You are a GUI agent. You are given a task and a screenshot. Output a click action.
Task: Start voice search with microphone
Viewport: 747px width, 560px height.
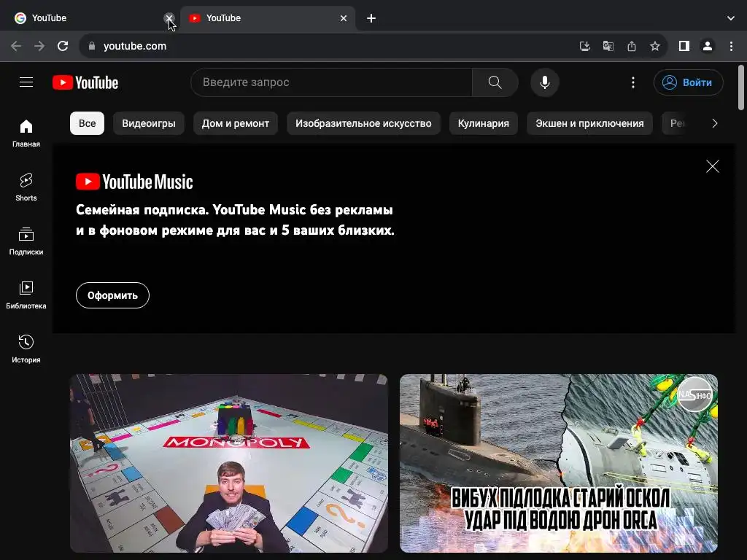pyautogui.click(x=544, y=82)
